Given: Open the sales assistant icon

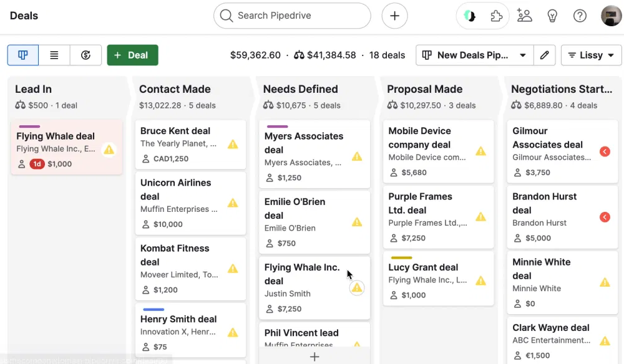Looking at the screenshot, I should coord(470,16).
